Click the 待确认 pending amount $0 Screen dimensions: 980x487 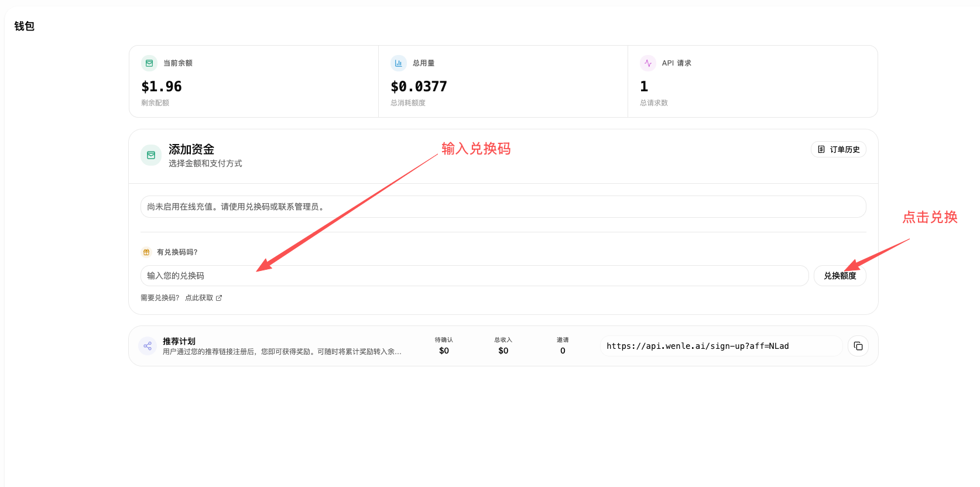(444, 351)
